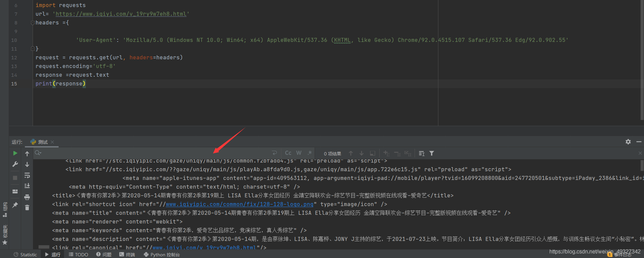This screenshot has width=644, height=258.
Task: Close the console find bar
Action: (x=640, y=153)
